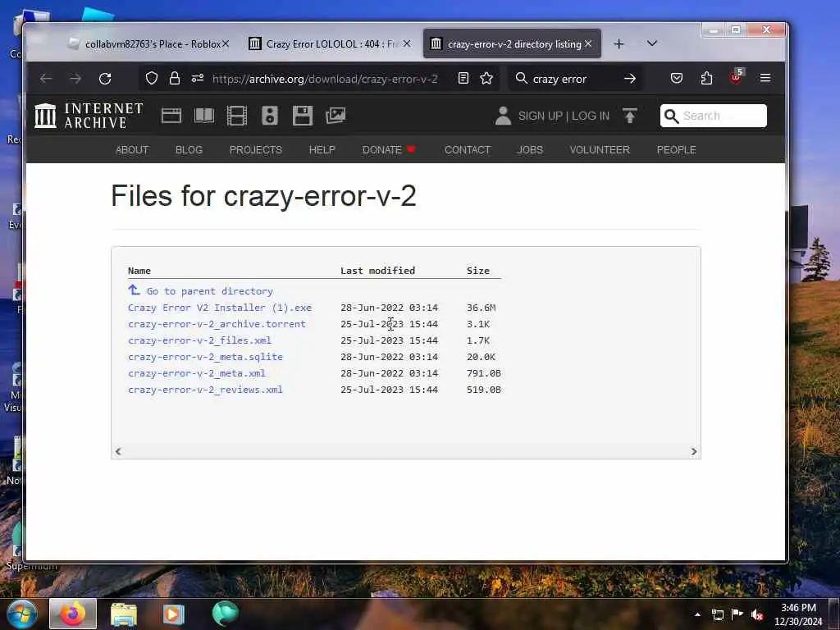
Task: Open media player taskbar icon
Action: [x=174, y=614]
